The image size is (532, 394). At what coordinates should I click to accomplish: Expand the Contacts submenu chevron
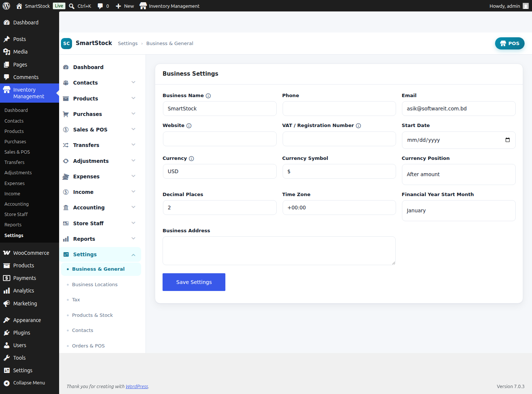[x=133, y=82]
